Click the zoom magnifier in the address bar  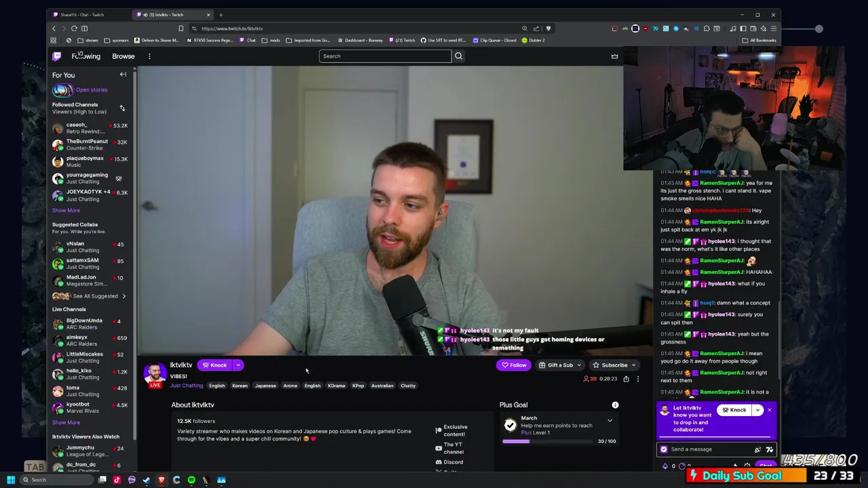(x=524, y=28)
